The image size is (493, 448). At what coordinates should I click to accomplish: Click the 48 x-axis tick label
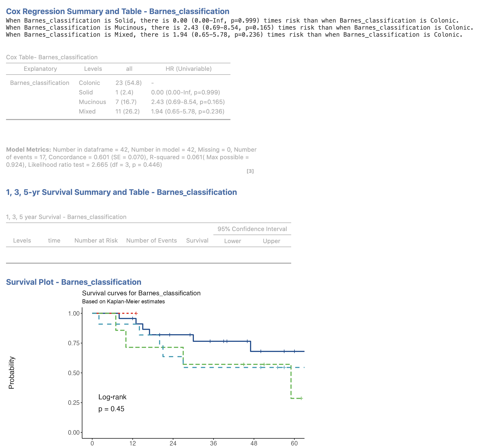(x=254, y=443)
